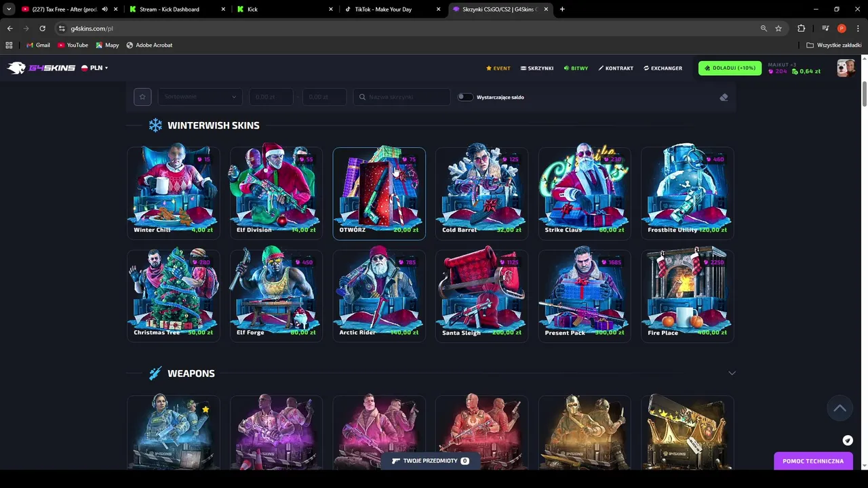Click the G4Skins logo
This screenshot has width=868, height=488.
41,68
